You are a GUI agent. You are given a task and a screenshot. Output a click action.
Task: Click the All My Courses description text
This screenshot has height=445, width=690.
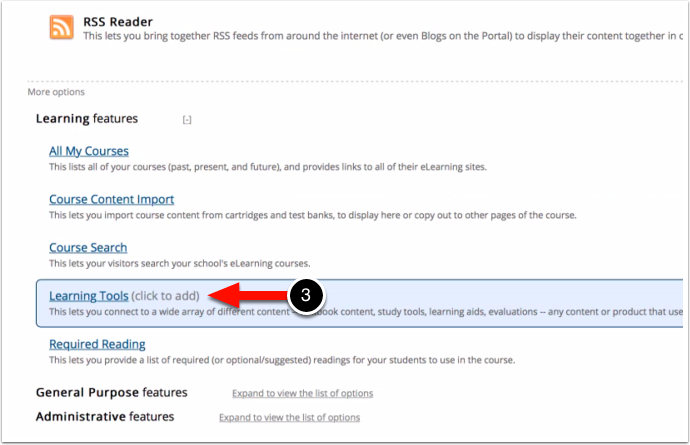pos(268,167)
